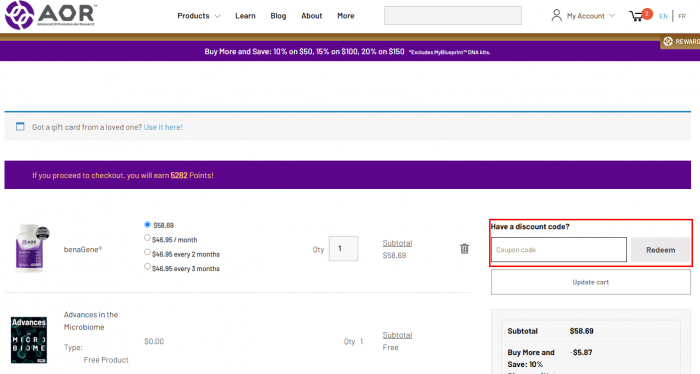The width and height of the screenshot is (700, 374).
Task: Open the More menu
Action: (346, 16)
